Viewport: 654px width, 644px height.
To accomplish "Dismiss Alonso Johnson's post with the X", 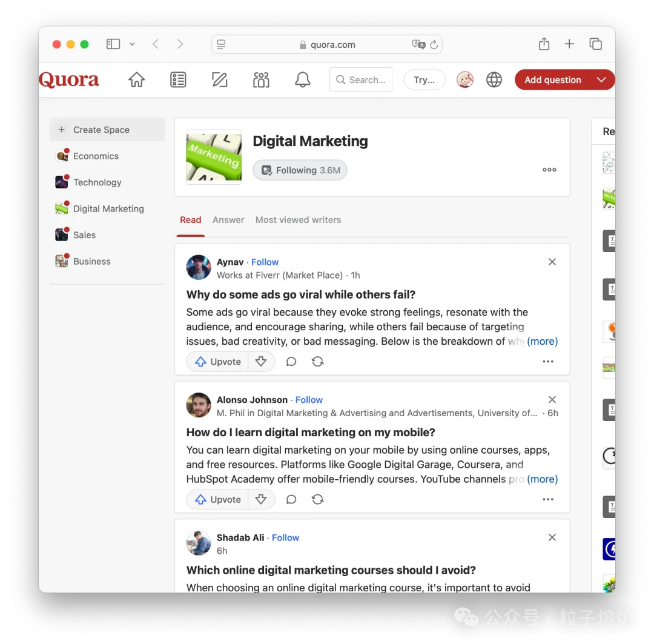I will (x=552, y=399).
